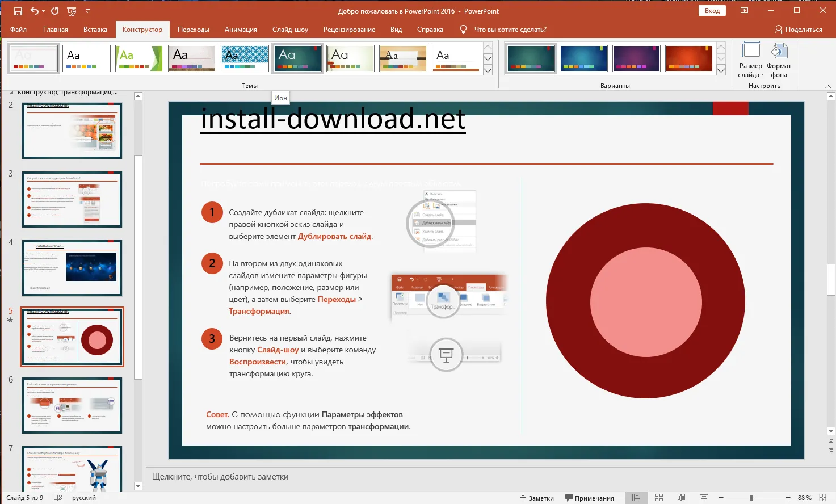Image resolution: width=836 pixels, height=504 pixels.
Task: Click the Поделиться share button
Action: coord(799,30)
